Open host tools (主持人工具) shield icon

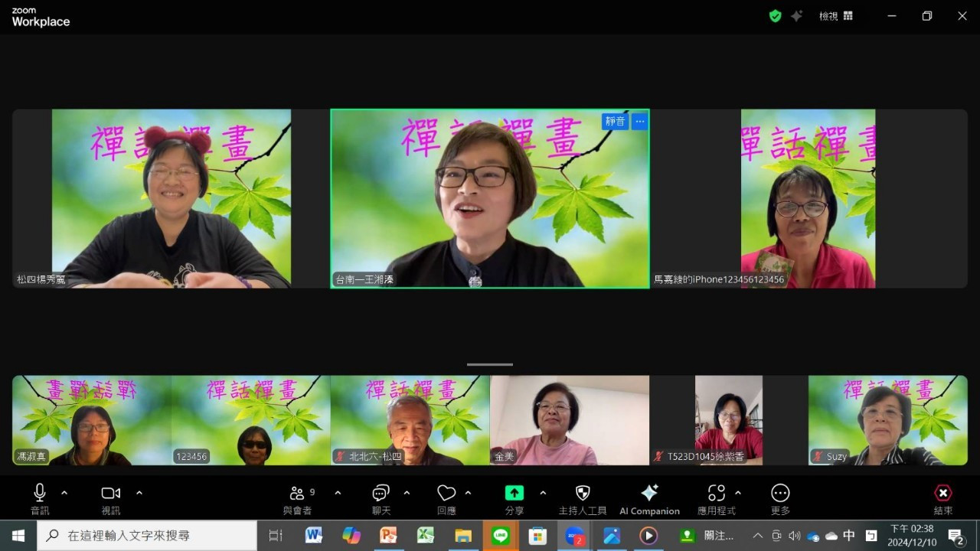click(582, 494)
